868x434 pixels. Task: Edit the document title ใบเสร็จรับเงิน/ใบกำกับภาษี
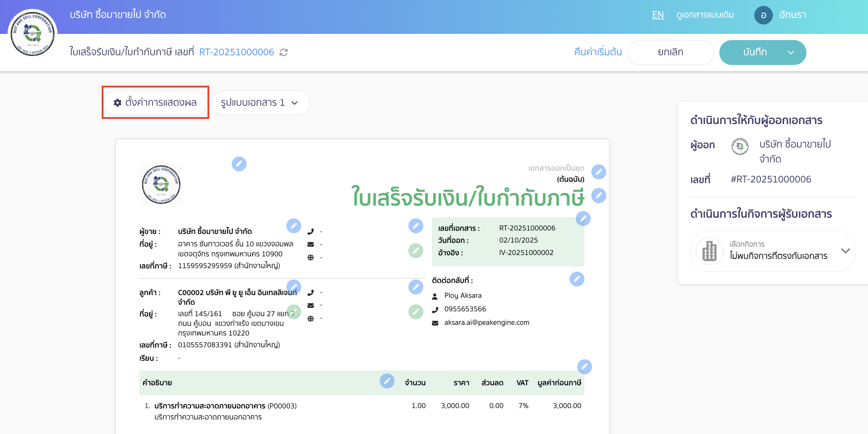click(x=599, y=195)
